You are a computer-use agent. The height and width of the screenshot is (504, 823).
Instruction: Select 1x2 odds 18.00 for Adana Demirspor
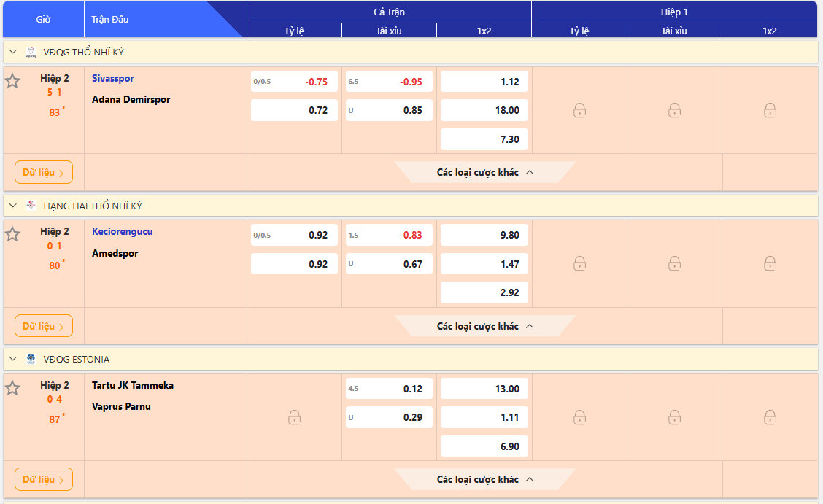484,110
